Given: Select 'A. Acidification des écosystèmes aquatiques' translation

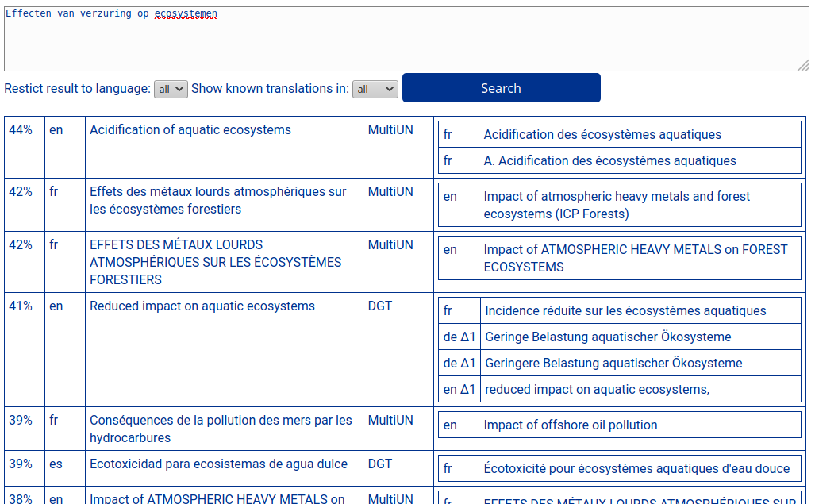Looking at the screenshot, I should coord(609,161).
